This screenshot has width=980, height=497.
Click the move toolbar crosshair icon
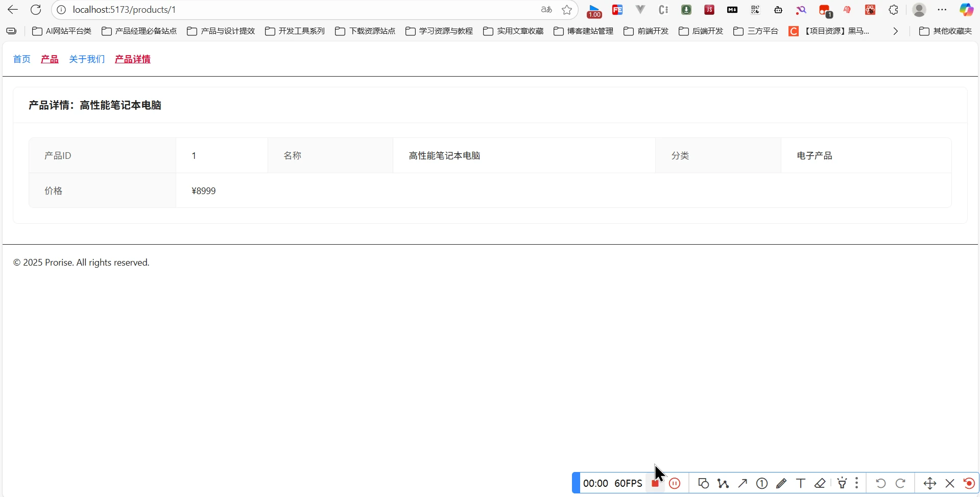pos(929,483)
